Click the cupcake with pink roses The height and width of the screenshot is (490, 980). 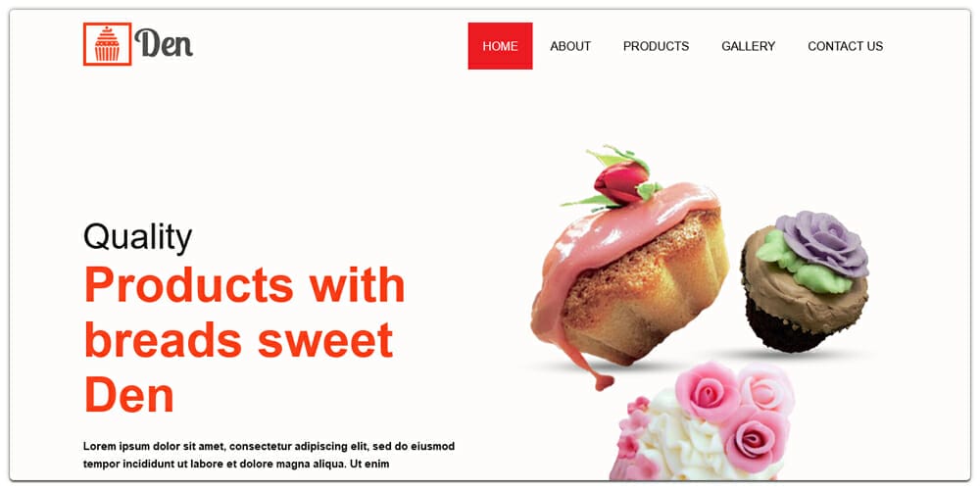[x=703, y=421]
